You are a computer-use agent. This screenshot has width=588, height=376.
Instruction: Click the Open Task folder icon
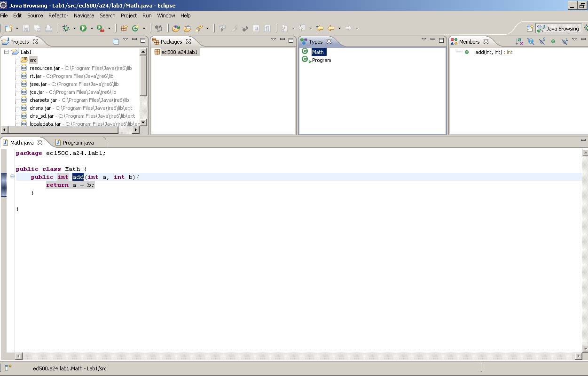(x=187, y=28)
